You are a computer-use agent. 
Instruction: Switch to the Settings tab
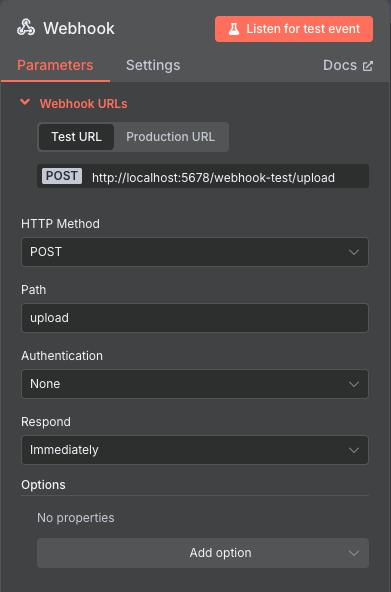click(x=153, y=65)
